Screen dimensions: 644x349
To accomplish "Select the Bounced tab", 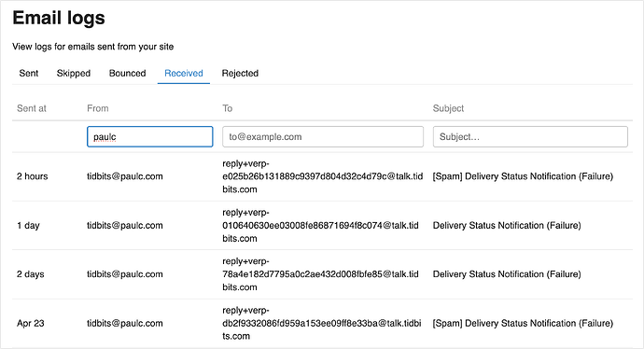I will 127,73.
